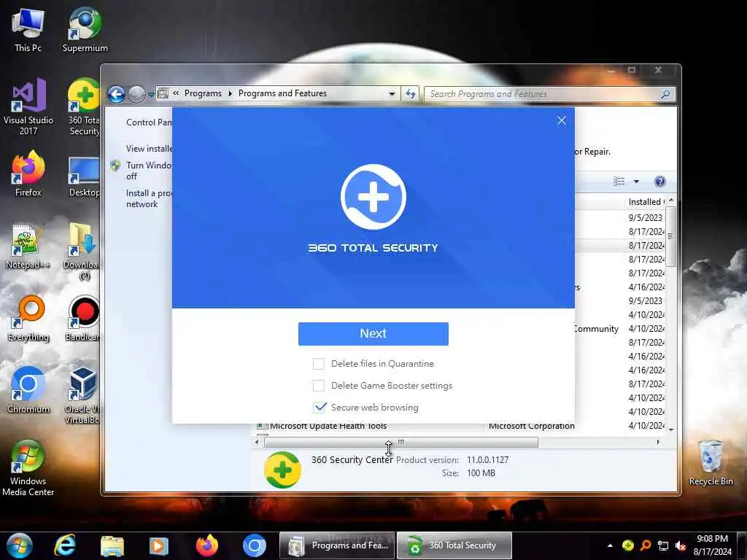Click the Next button in uninstaller
The image size is (747, 560).
[x=373, y=333]
